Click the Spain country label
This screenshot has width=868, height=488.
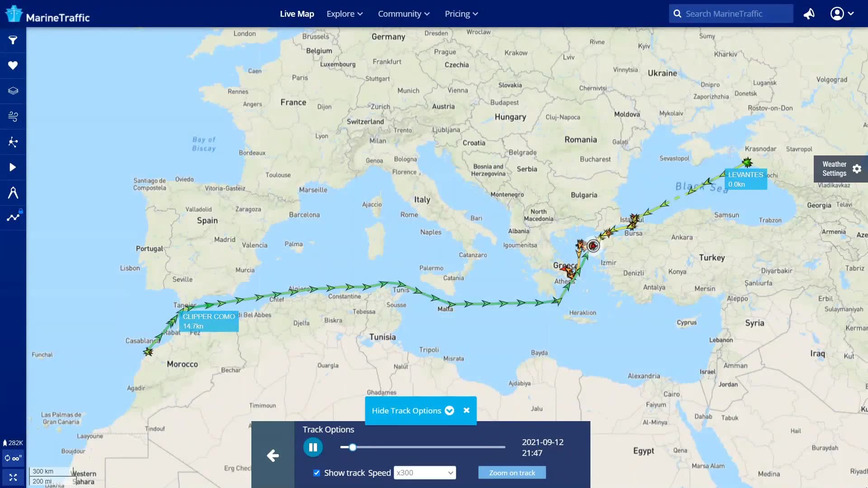207,220
